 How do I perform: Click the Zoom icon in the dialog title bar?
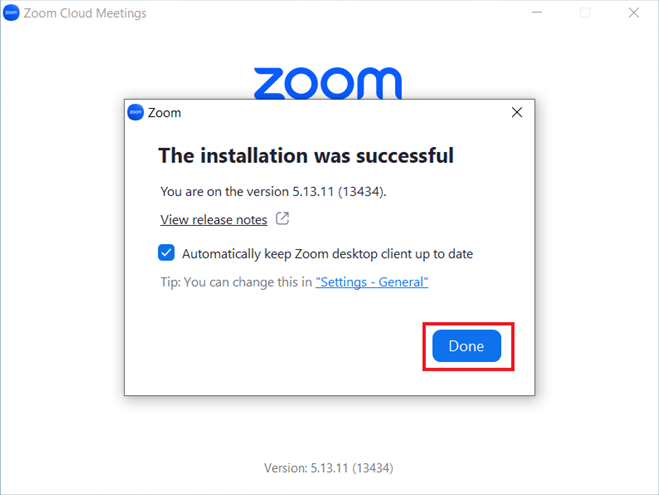135,112
